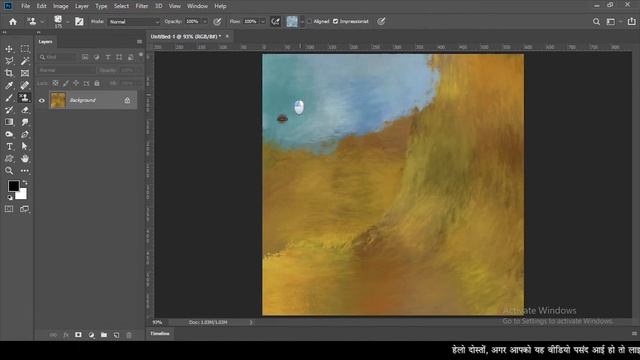Select the History Brush tool

click(x=9, y=110)
